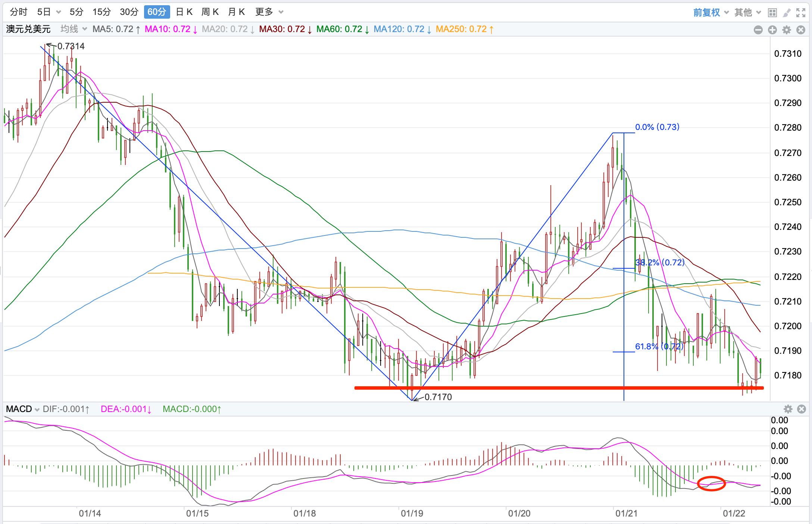Enter fullscreen with the expand arrows icon

point(801,13)
